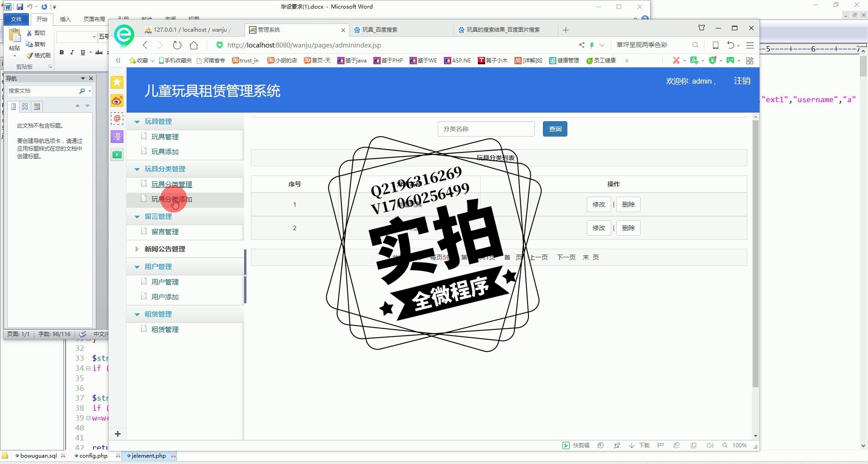Open the 收藏 favorites dropdown
The height and width of the screenshot is (464, 868).
tap(142, 61)
